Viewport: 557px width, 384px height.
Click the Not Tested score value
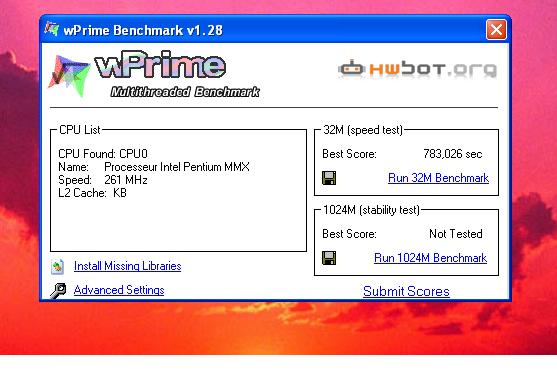tap(456, 234)
